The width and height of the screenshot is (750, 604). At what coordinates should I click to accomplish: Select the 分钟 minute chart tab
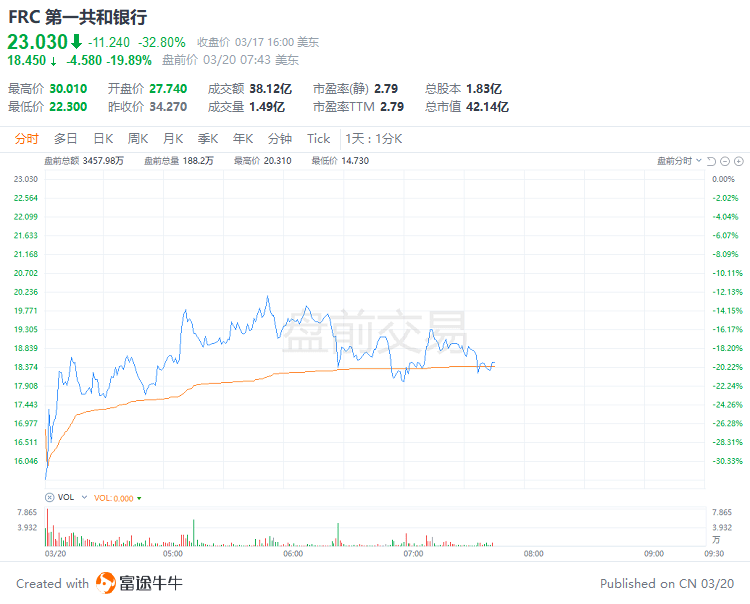[x=280, y=139]
